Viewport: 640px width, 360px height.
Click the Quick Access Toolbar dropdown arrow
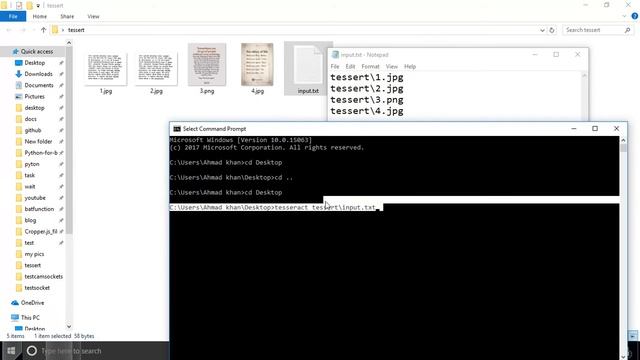[x=38, y=6]
